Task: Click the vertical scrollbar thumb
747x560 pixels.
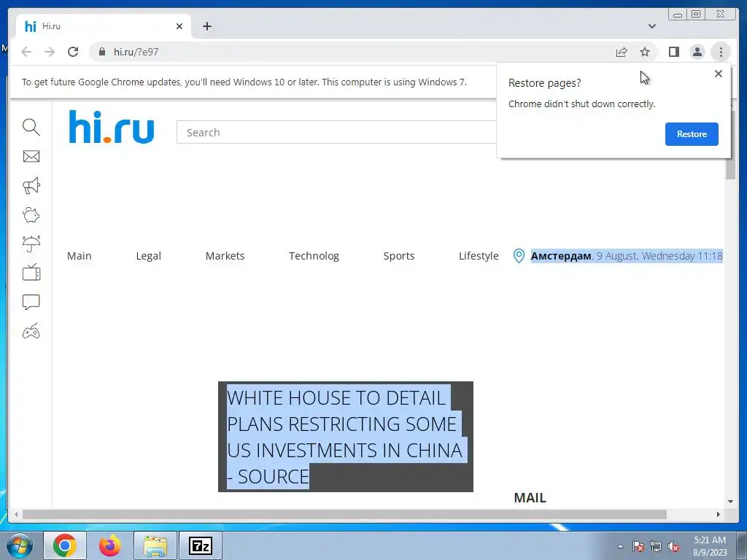Action: click(x=730, y=145)
